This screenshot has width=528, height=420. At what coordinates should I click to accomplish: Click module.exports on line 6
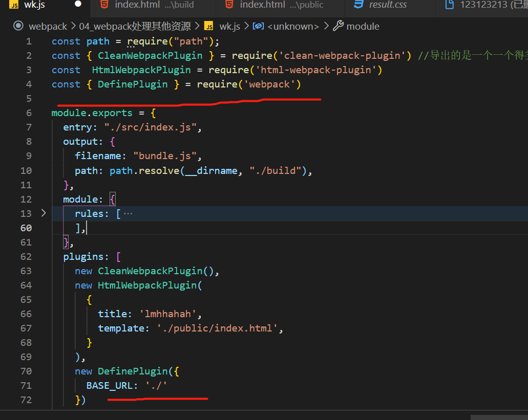(x=92, y=113)
